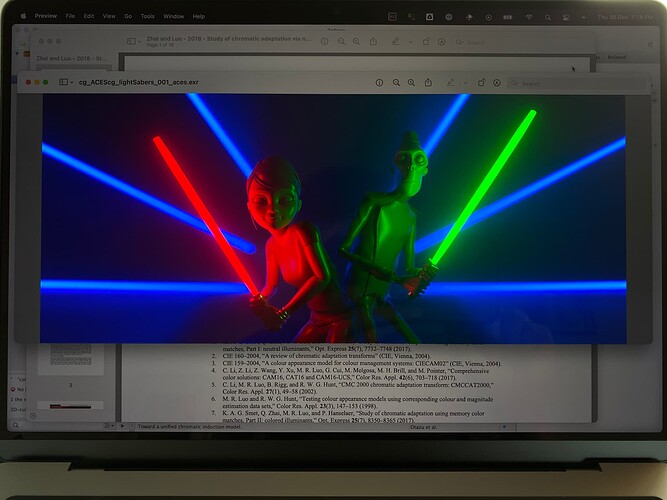This screenshot has width=667, height=500.
Task: Toggle the Markup pen in the EXR window
Action: (x=450, y=83)
